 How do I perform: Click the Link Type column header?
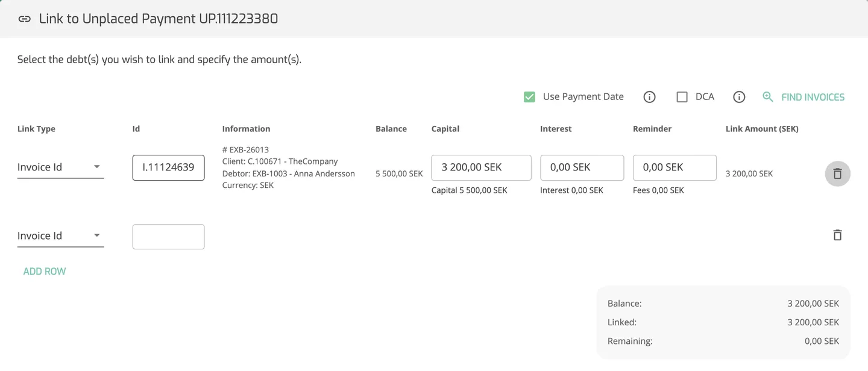pyautogui.click(x=36, y=129)
